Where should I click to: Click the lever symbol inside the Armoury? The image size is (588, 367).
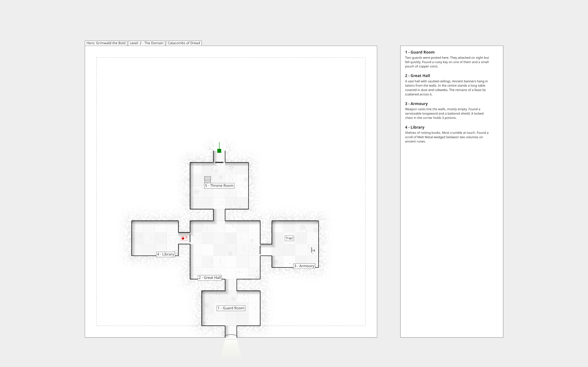click(x=313, y=250)
